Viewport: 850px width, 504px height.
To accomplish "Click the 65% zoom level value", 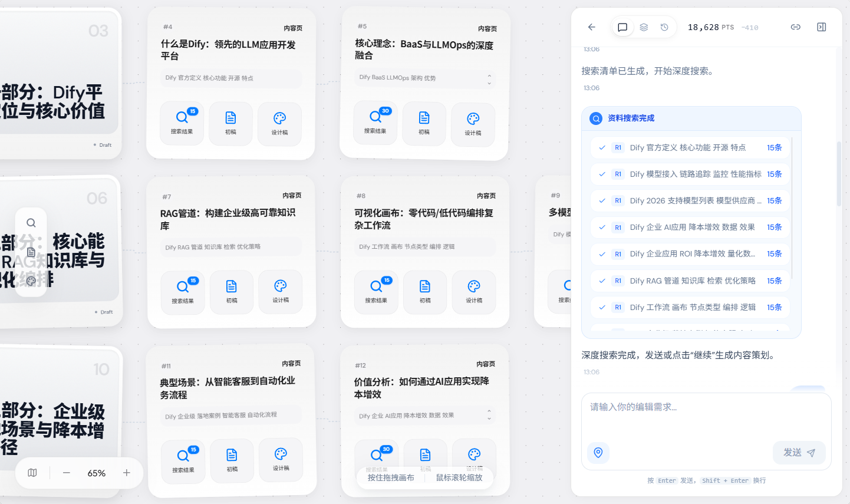I will [97, 473].
